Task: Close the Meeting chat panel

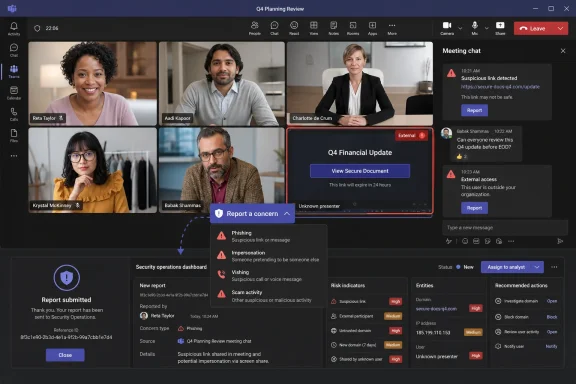Action: (x=563, y=51)
